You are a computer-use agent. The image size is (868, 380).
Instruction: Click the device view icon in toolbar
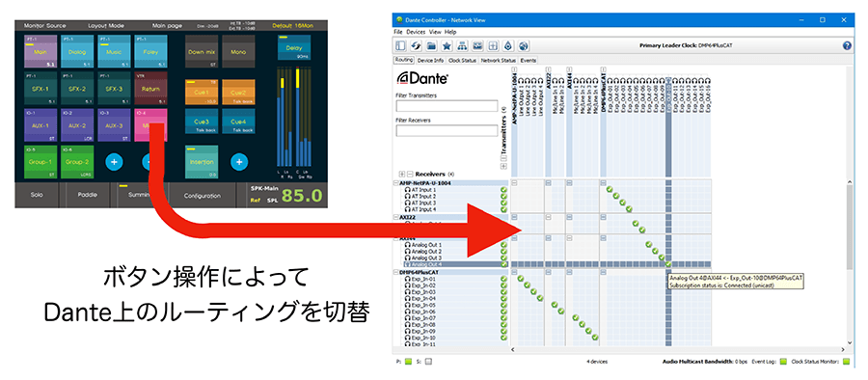click(x=477, y=46)
